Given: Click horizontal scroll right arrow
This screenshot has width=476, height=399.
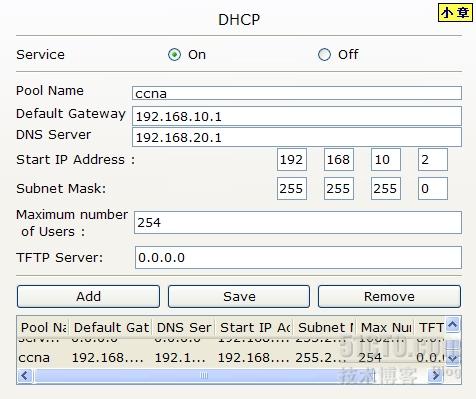Looking at the screenshot, I should [436, 376].
